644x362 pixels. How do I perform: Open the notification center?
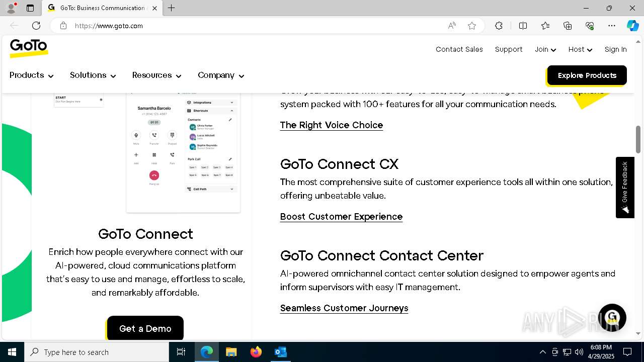tap(627, 352)
